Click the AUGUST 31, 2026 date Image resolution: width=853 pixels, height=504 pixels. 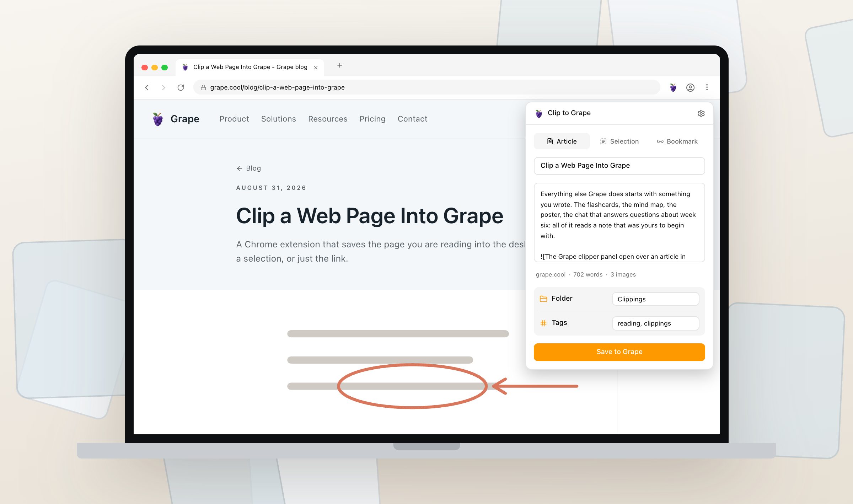[271, 188]
